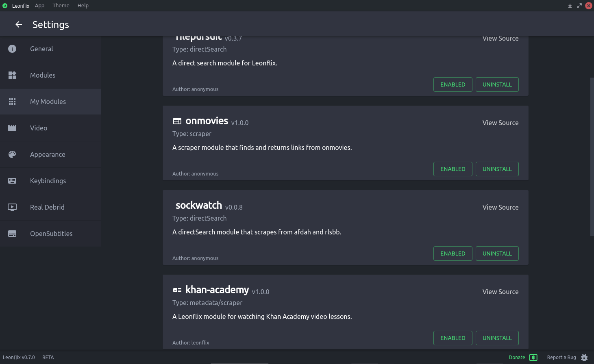The height and width of the screenshot is (364, 594).
Task: Click the back arrow next to Settings
Action: click(19, 25)
